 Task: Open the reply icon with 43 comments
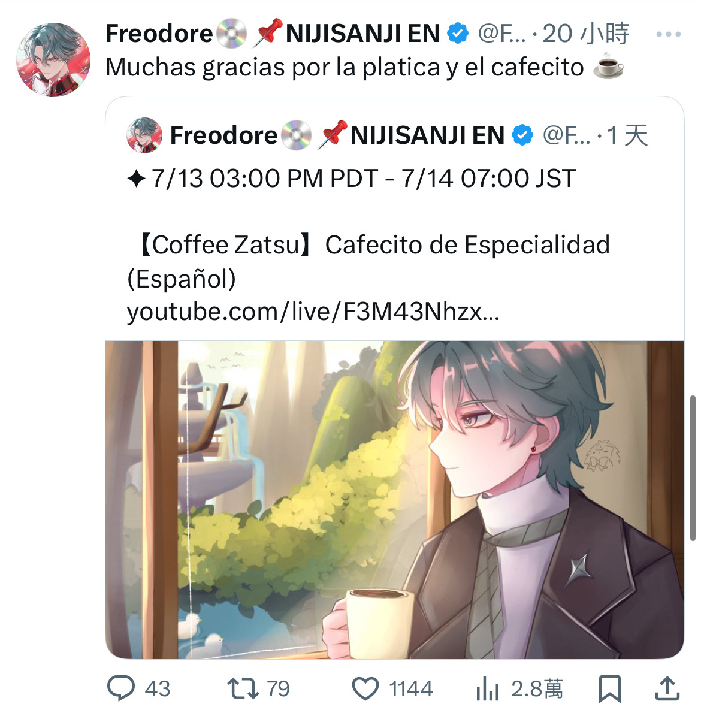coord(121,688)
